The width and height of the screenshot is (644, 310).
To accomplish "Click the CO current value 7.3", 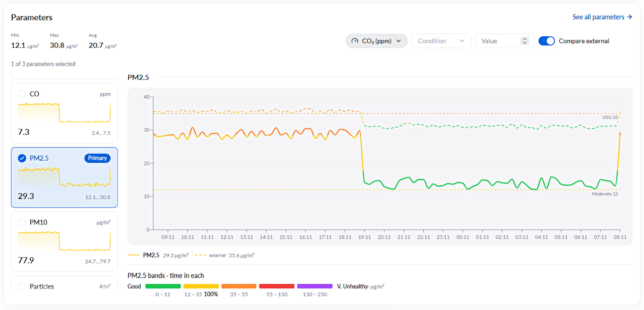I will tap(23, 132).
